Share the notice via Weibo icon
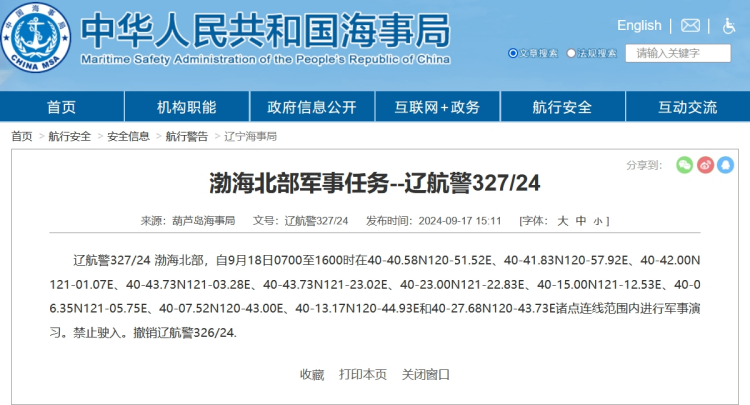 705,165
